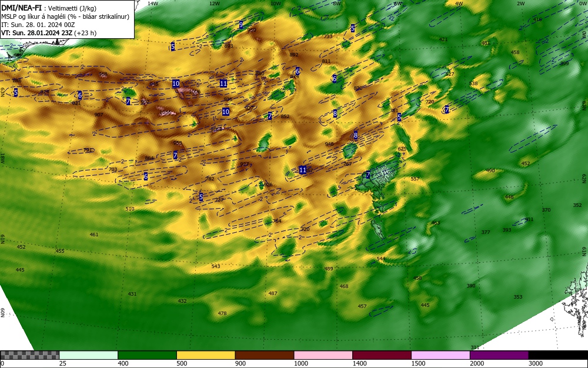Click the light green 25–400 legend swatch
The width and height of the screenshot is (588, 368).
click(89, 355)
